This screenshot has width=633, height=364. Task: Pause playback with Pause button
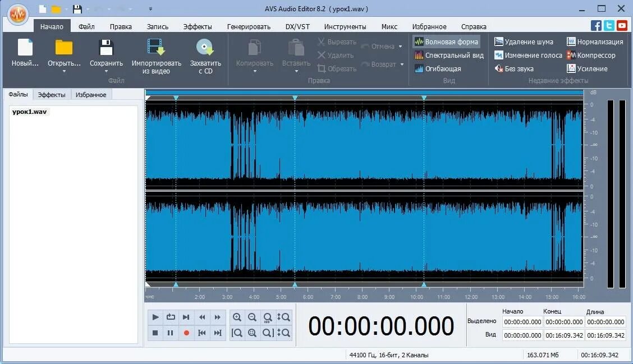[171, 333]
